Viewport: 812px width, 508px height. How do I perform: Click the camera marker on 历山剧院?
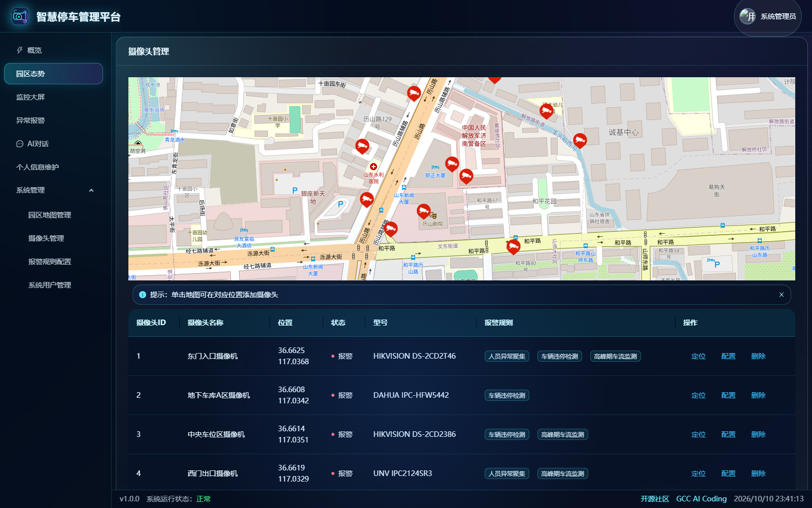pyautogui.click(x=424, y=211)
